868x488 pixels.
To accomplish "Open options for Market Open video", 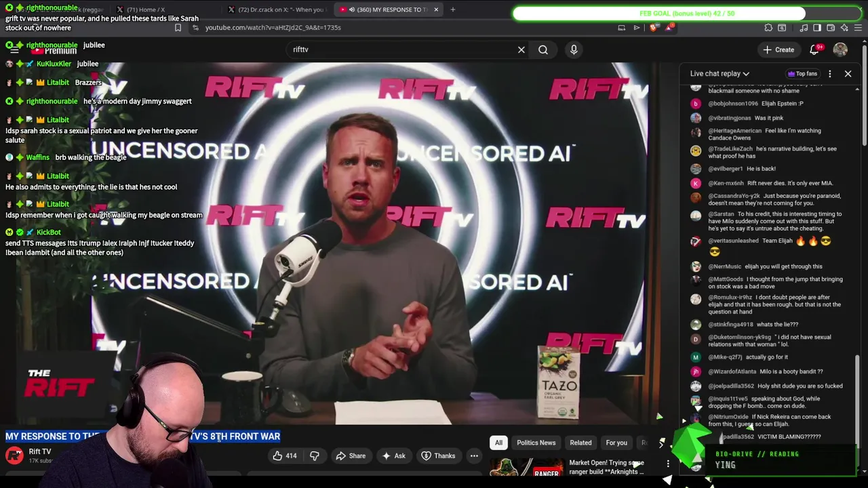I will coord(668,464).
